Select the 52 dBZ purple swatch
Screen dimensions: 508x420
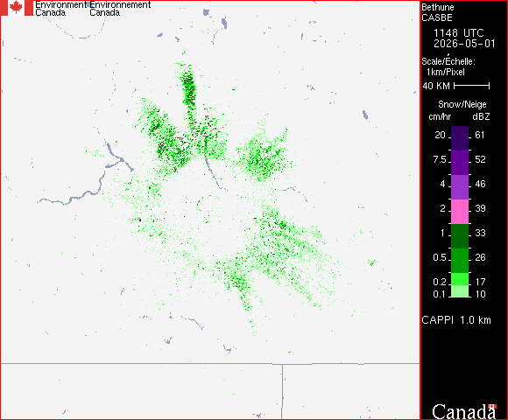[x=460, y=163]
